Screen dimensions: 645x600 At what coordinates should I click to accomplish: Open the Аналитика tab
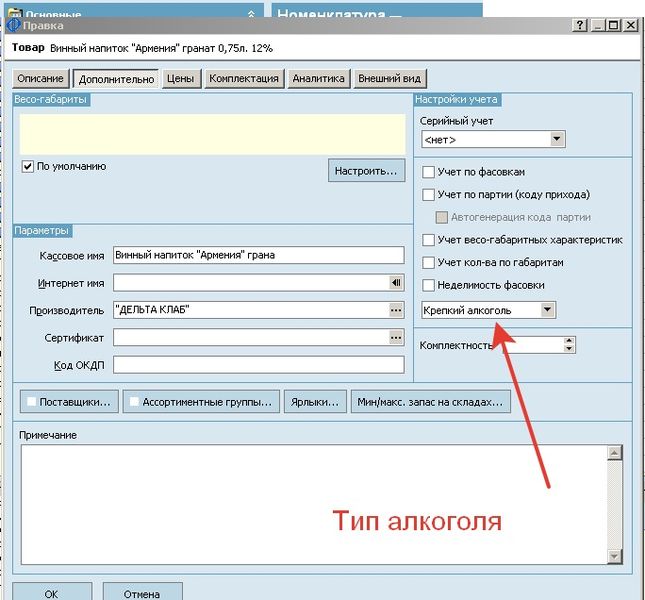point(318,79)
